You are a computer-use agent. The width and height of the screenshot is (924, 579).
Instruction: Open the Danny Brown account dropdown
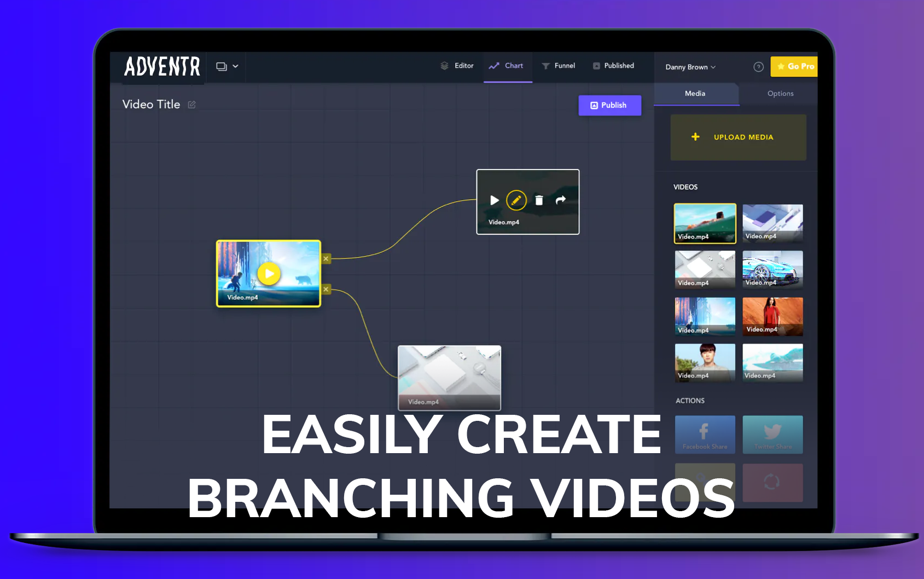point(690,67)
